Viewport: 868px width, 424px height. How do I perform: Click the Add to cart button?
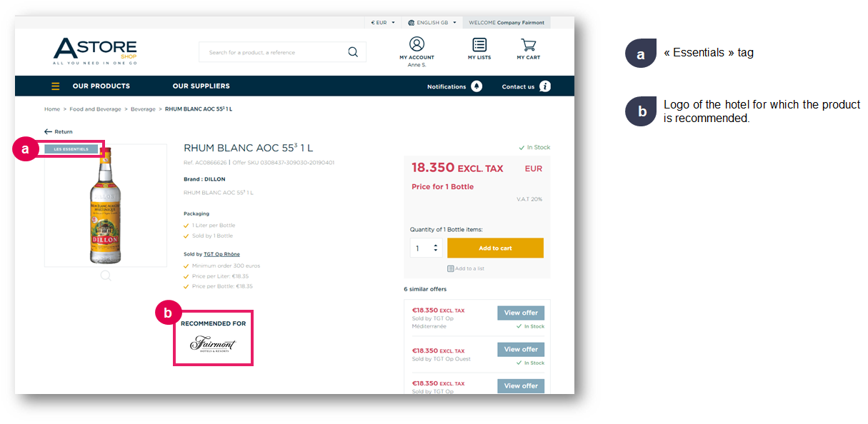coord(495,248)
